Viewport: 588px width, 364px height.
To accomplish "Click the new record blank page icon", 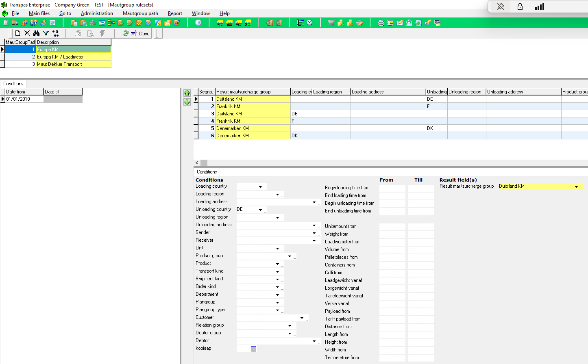I will click(x=17, y=33).
